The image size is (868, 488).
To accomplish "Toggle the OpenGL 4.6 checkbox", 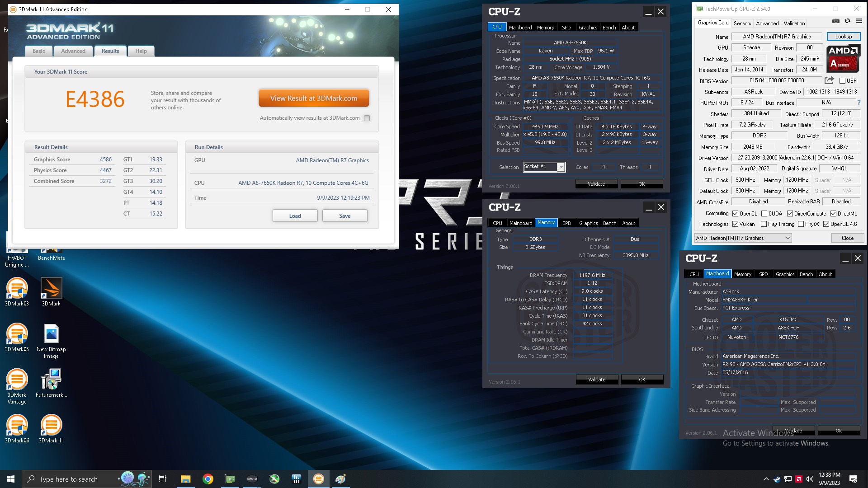I will click(826, 224).
